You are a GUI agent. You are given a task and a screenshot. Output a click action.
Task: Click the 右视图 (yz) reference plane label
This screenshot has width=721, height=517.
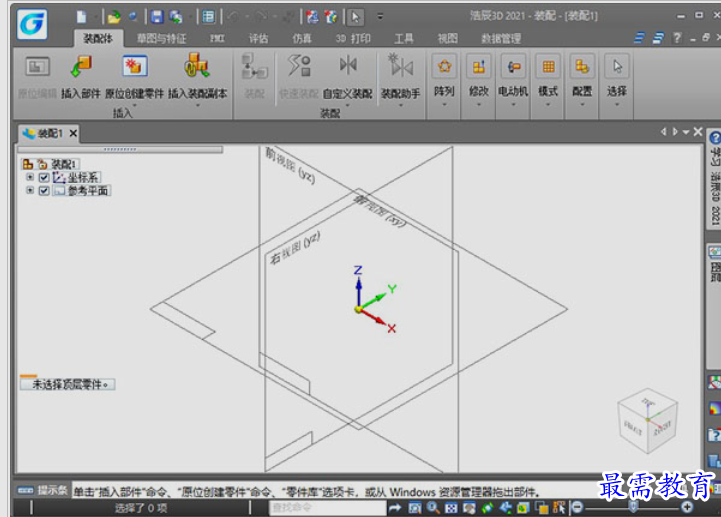[x=295, y=248]
